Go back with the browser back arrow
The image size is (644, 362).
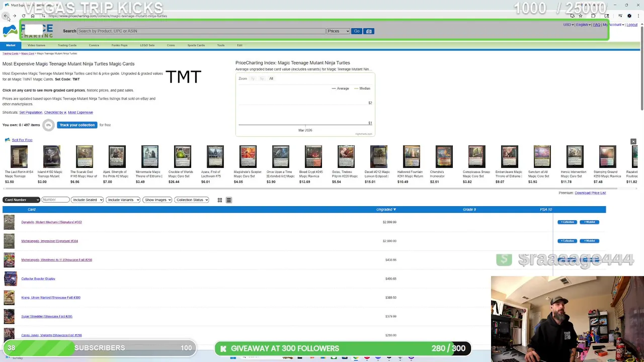point(6,16)
